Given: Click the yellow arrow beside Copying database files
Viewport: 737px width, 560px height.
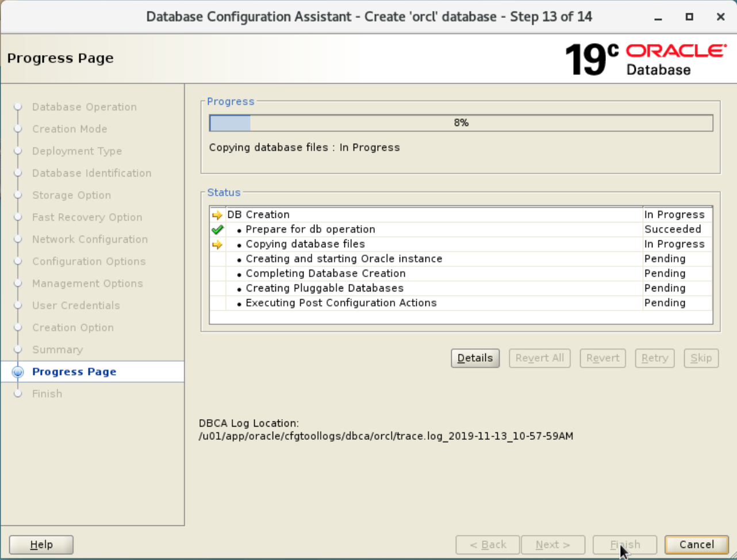Looking at the screenshot, I should click(x=217, y=244).
